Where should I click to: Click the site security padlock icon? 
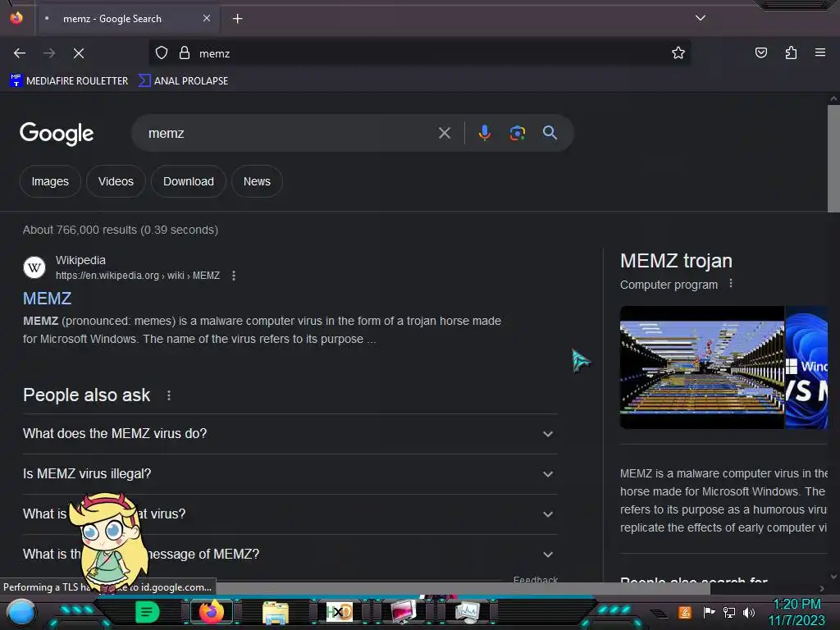pyautogui.click(x=185, y=53)
